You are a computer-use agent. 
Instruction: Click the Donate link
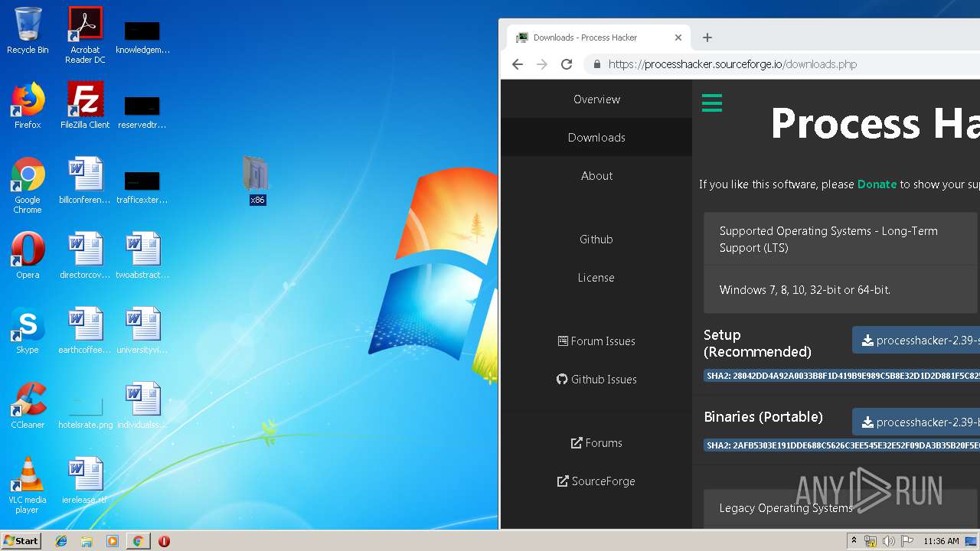tap(877, 184)
